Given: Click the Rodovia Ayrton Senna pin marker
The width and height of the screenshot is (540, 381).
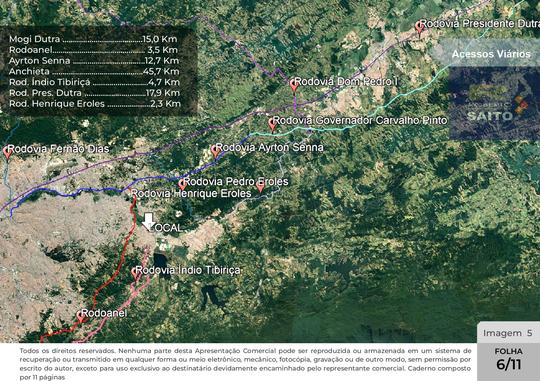Looking at the screenshot, I should (x=216, y=151).
